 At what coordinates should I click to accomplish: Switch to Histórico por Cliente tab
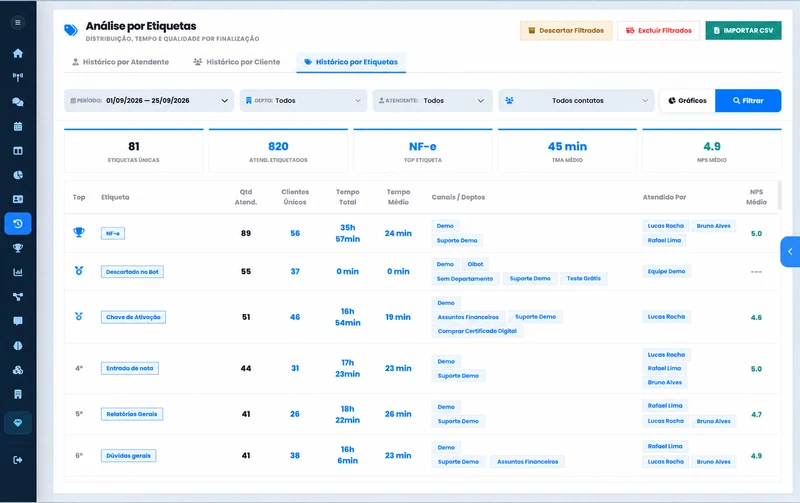(x=237, y=62)
